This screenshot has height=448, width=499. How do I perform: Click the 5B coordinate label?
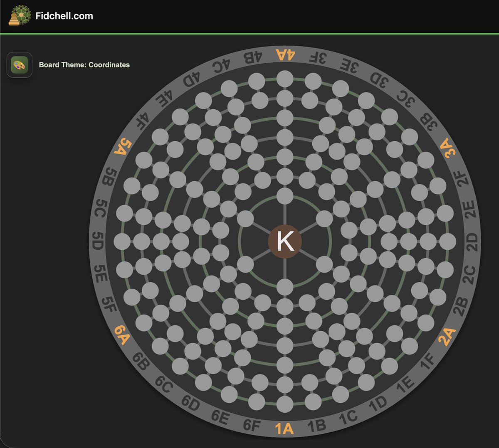(109, 177)
